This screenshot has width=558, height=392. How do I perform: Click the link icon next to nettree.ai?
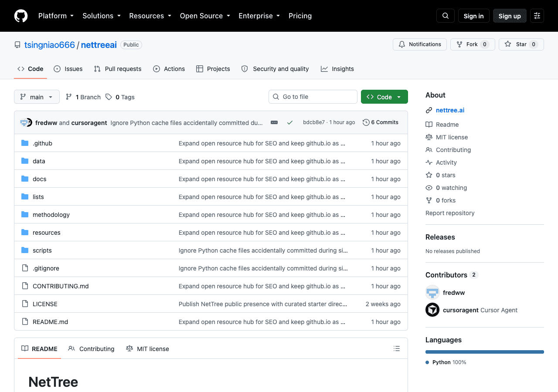tap(429, 110)
